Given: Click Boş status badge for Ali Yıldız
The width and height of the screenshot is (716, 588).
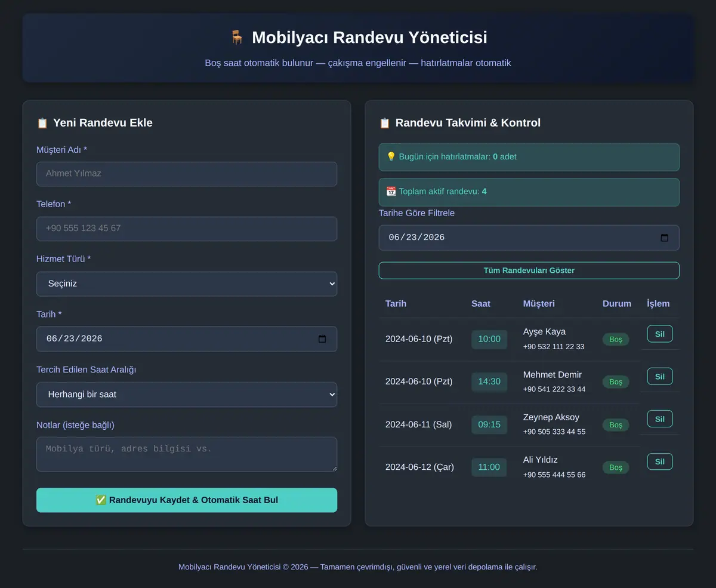Looking at the screenshot, I should (x=616, y=467).
